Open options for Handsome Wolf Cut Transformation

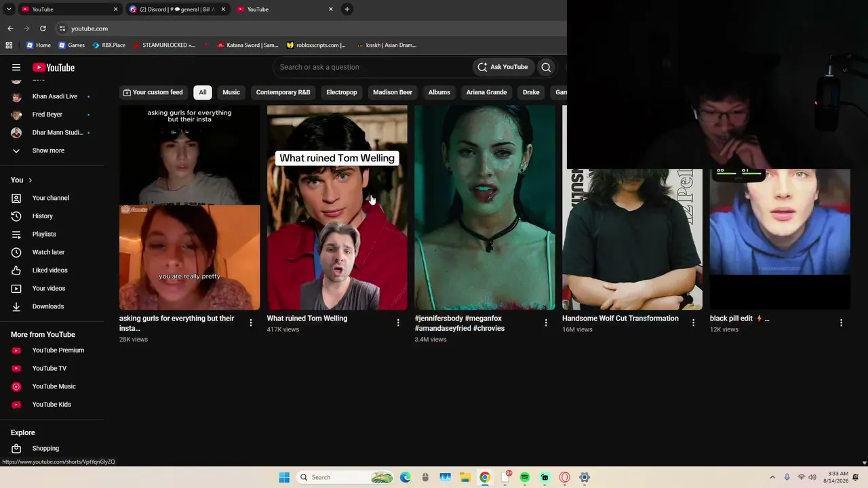coord(693,323)
